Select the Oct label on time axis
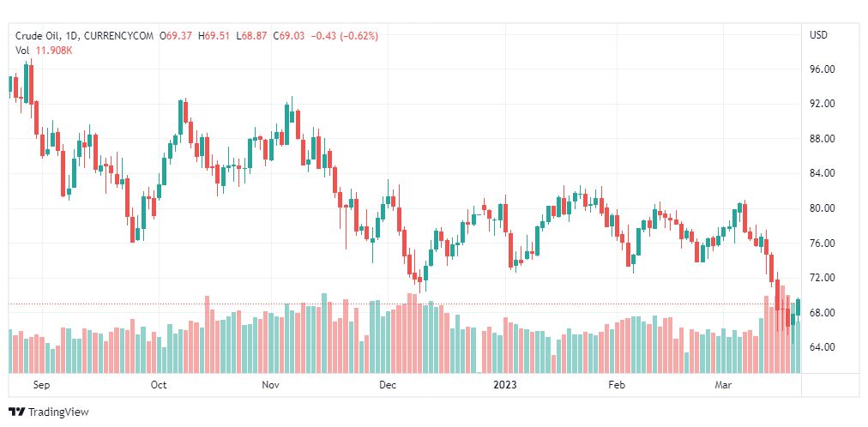 click(x=159, y=386)
